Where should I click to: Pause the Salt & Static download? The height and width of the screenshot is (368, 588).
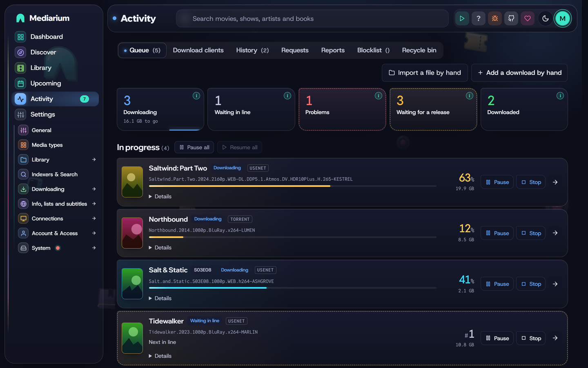point(497,284)
